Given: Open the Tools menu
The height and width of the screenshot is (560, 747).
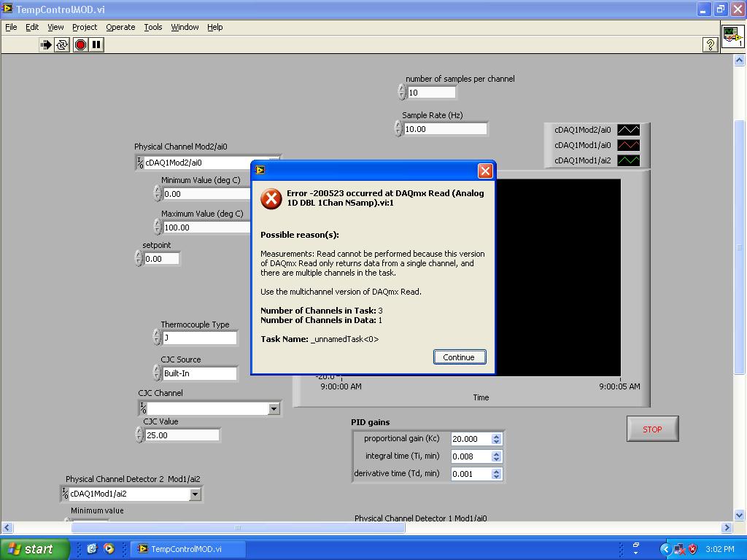Looking at the screenshot, I should (x=153, y=27).
